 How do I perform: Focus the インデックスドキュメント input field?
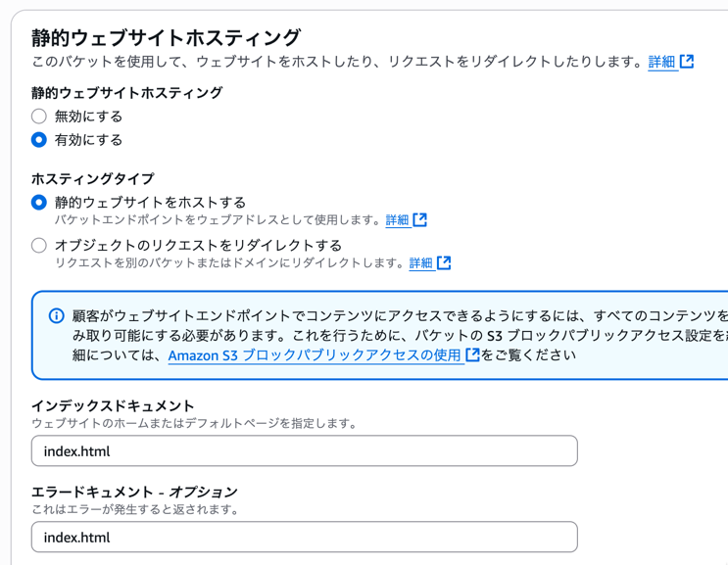click(304, 451)
